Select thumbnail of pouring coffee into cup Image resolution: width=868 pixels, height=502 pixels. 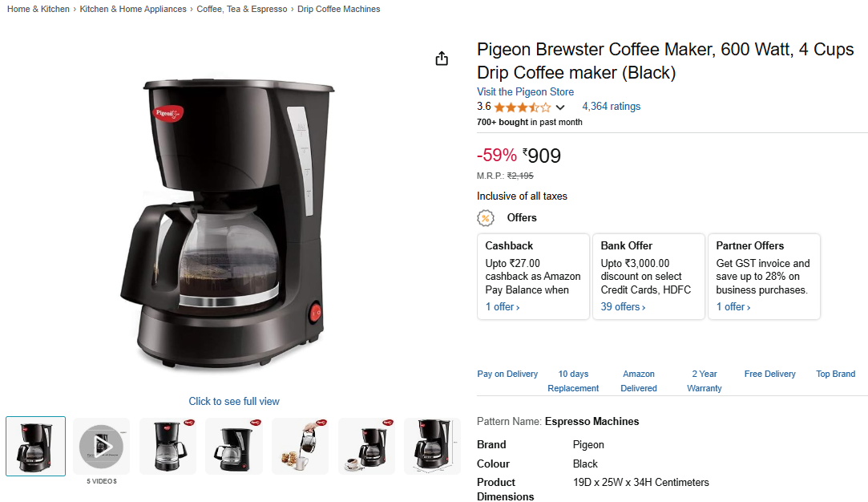point(300,446)
